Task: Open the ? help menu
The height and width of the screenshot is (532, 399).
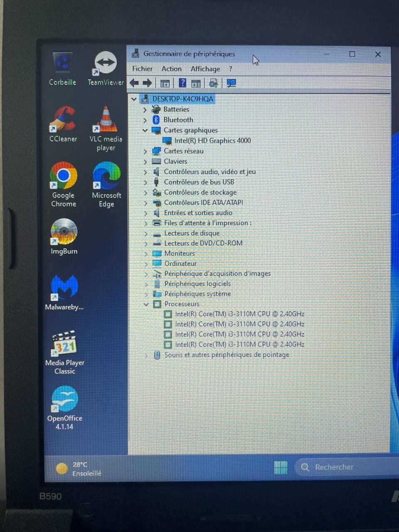Action: [x=231, y=69]
